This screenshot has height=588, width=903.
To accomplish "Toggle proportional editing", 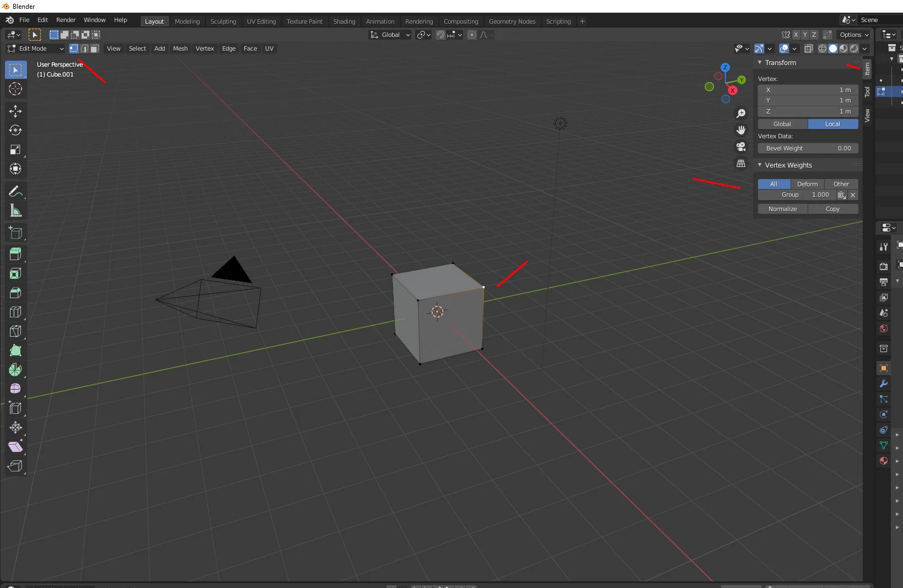I will click(472, 35).
